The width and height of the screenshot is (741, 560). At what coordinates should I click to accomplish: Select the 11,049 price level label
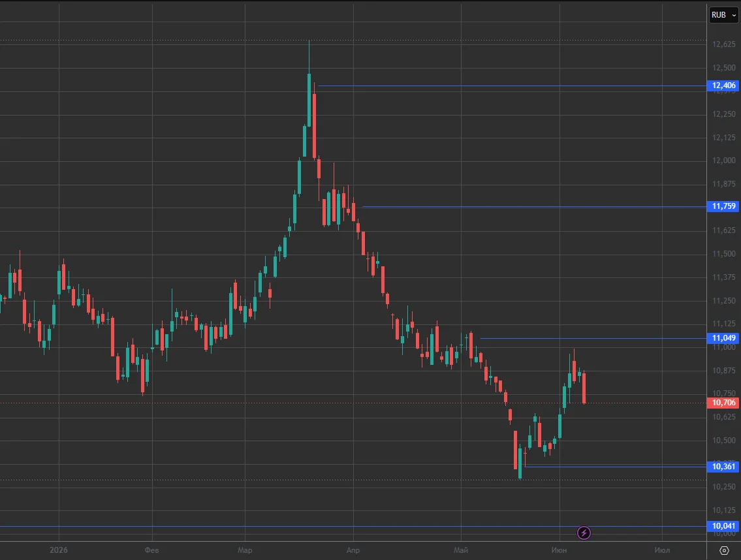pos(723,338)
